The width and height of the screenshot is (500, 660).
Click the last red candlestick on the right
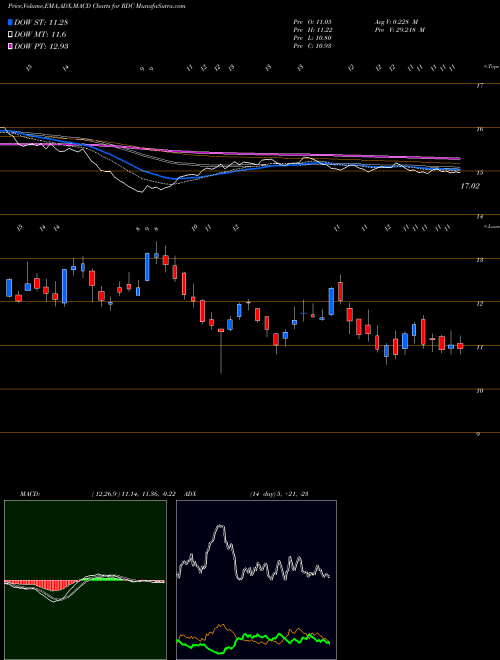pos(460,346)
